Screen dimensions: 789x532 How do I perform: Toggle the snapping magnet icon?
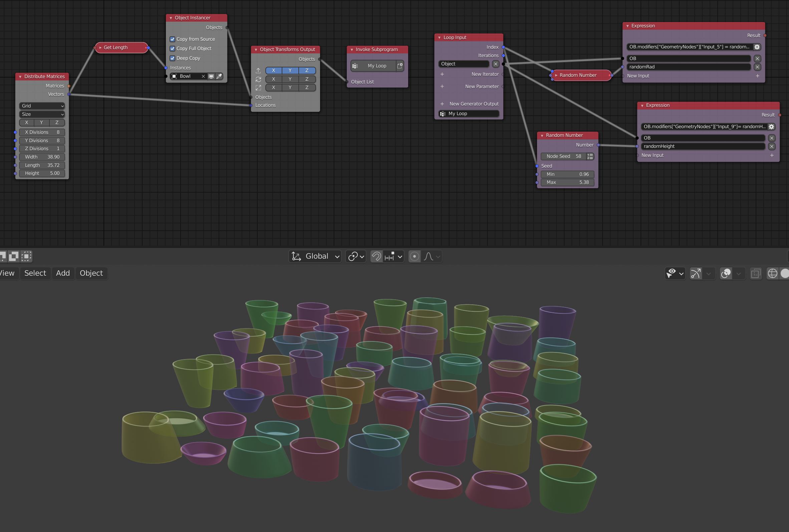pyautogui.click(x=376, y=257)
